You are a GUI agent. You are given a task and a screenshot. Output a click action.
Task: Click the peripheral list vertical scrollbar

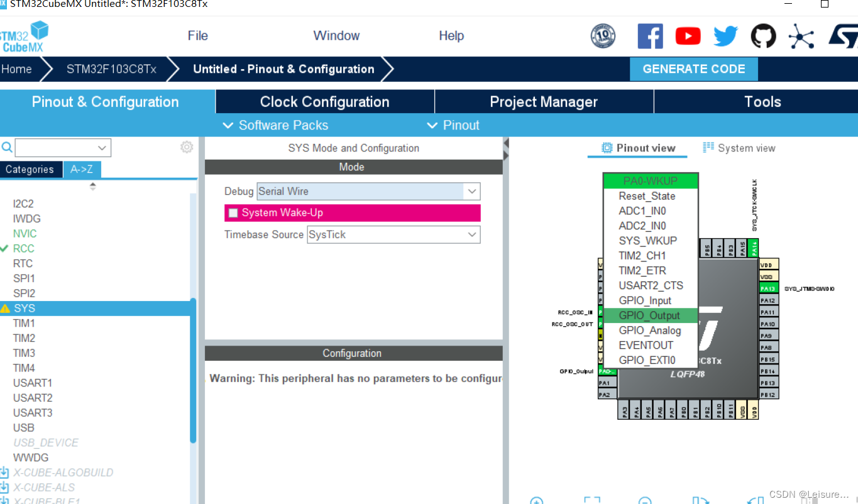(193, 371)
